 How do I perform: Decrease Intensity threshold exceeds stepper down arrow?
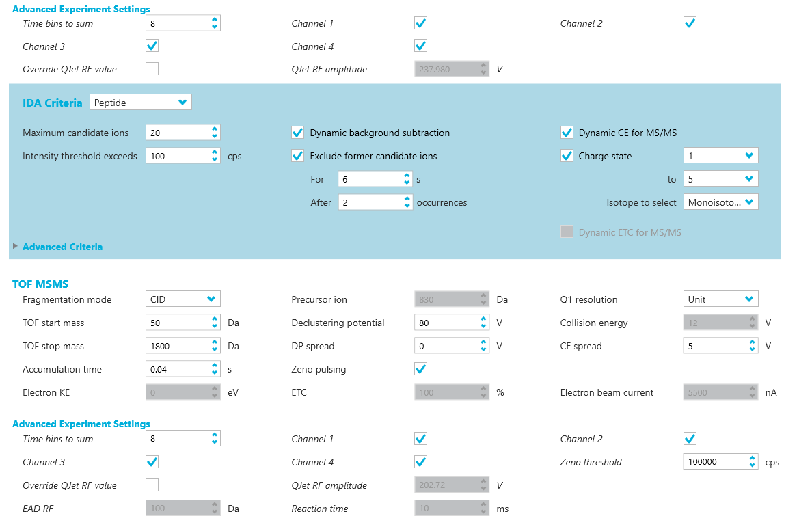click(x=215, y=159)
